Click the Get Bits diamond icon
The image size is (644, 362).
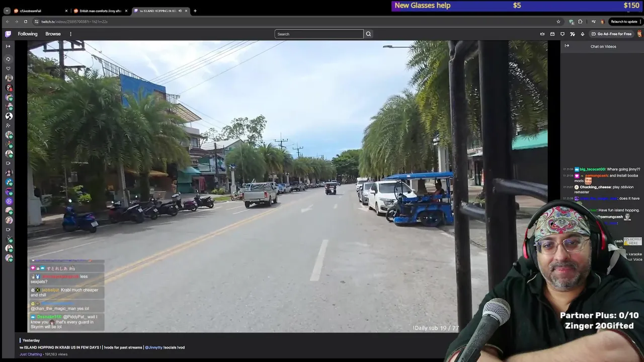tap(583, 34)
